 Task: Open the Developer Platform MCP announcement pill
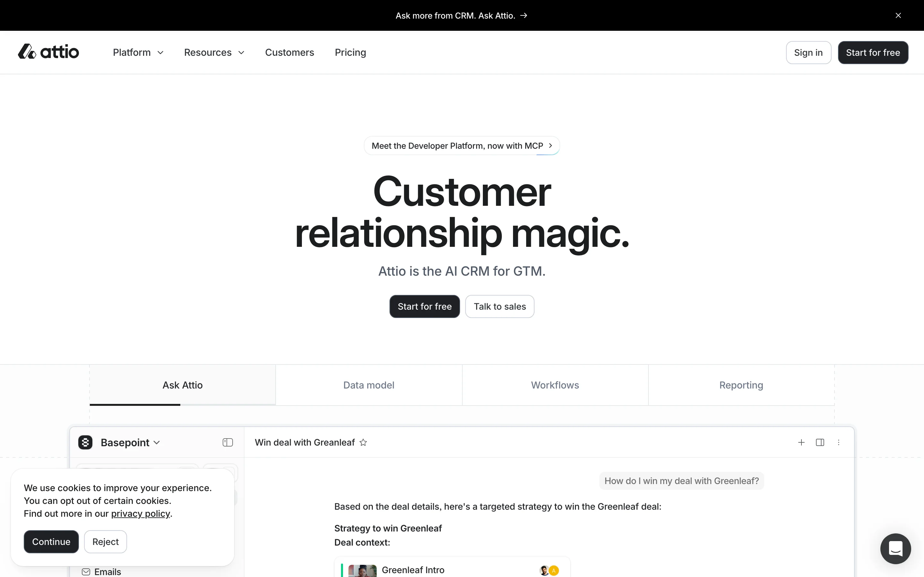(462, 146)
